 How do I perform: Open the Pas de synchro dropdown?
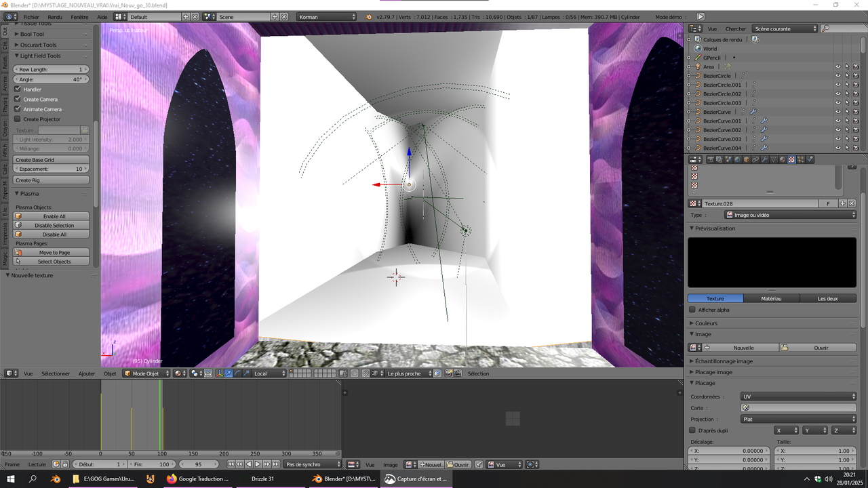point(313,464)
